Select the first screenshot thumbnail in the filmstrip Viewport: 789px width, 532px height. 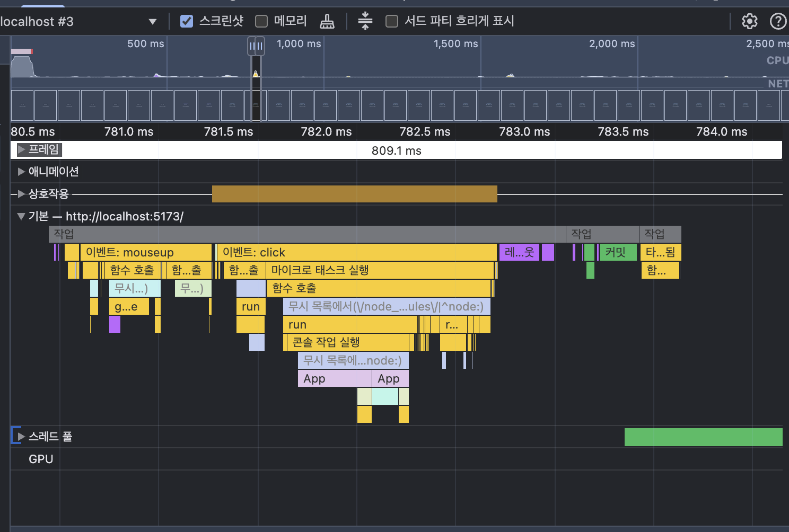coord(22,105)
